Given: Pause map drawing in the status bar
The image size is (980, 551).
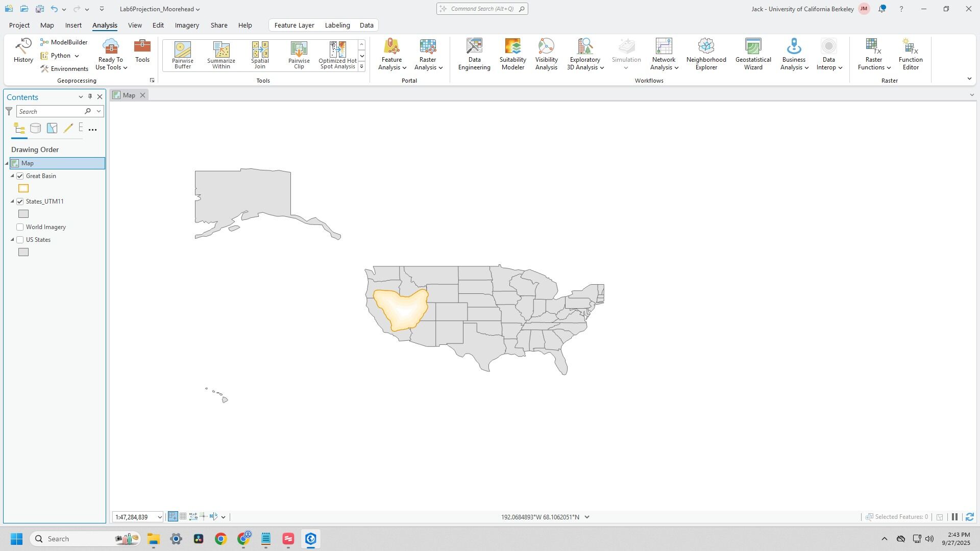Looking at the screenshot, I should (954, 517).
